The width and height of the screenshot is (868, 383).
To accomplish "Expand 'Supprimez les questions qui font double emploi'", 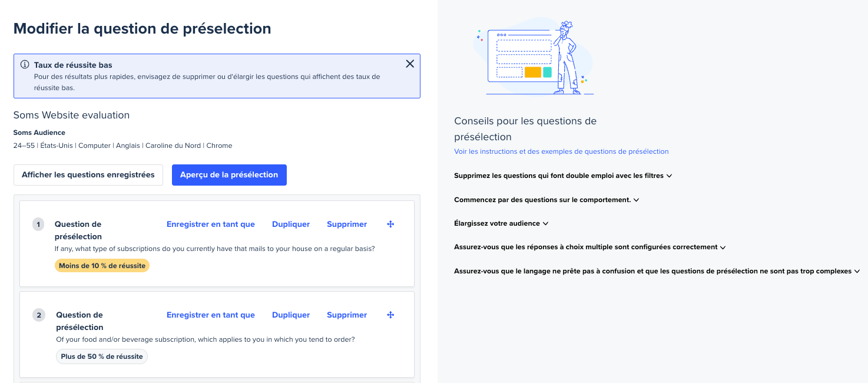I will pyautogui.click(x=562, y=176).
